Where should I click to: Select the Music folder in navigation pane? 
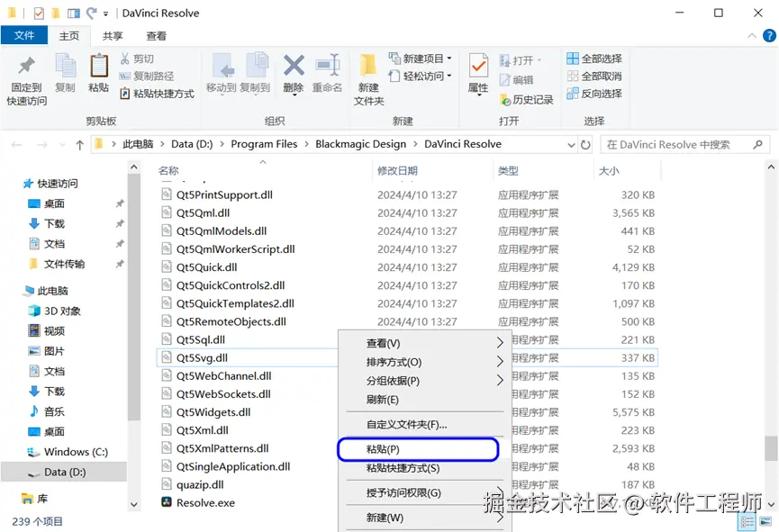47,411
